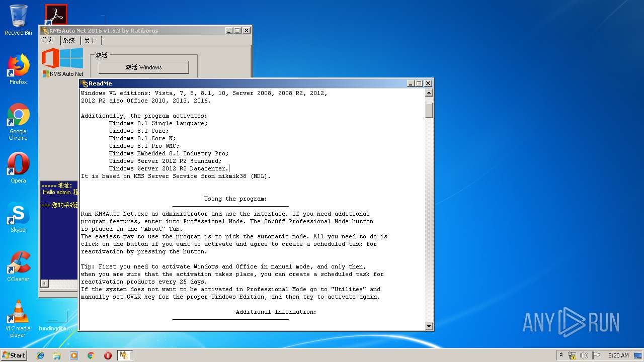This screenshot has width=644, height=362.
Task: Maximize the ReadMe window
Action: pyautogui.click(x=419, y=83)
